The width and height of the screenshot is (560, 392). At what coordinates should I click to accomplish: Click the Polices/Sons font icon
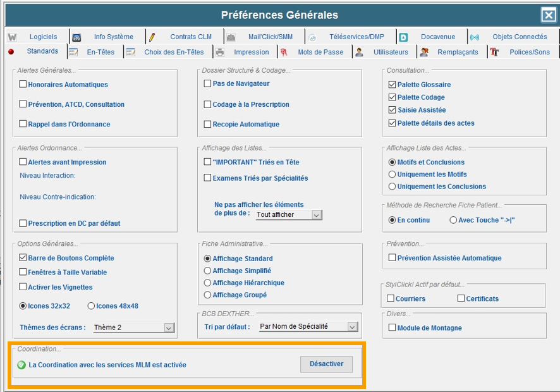click(495, 52)
